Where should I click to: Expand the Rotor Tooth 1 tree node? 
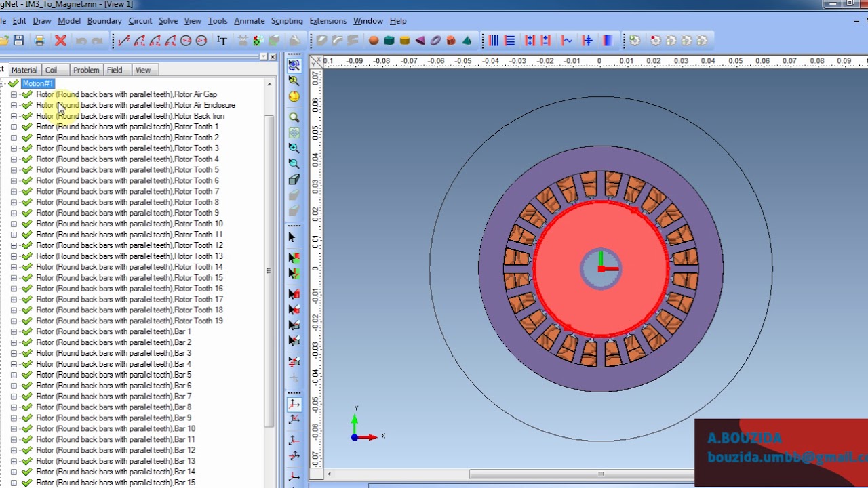pos(14,127)
